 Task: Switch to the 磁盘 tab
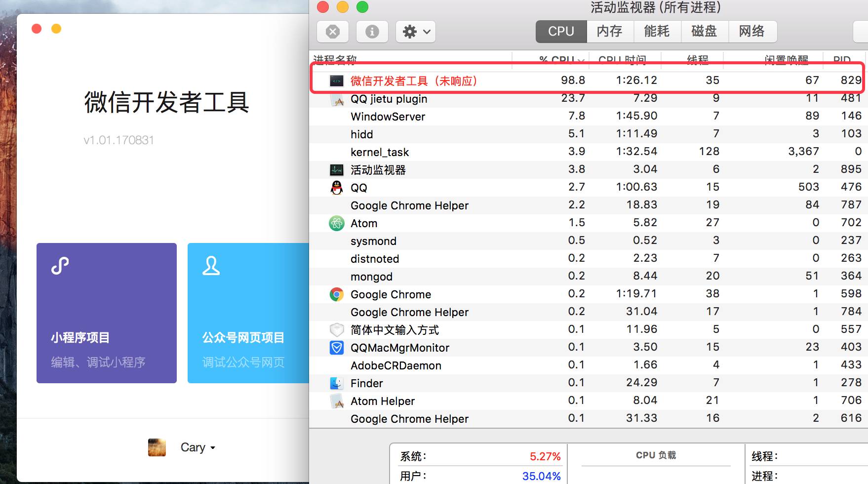[x=704, y=32]
